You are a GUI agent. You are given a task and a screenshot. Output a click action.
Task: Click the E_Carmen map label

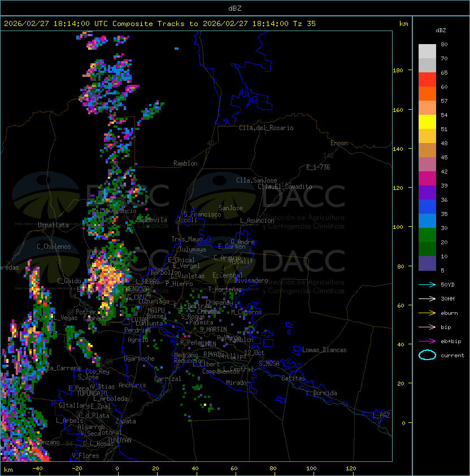232,246
